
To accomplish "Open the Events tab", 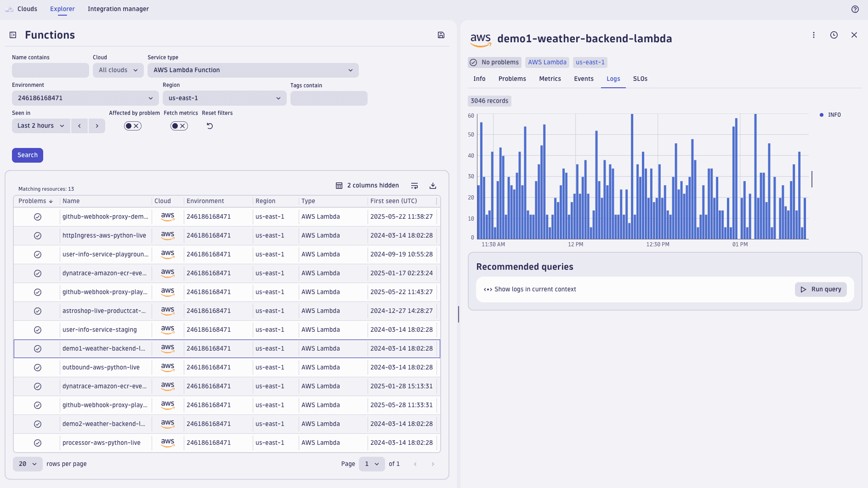I will 584,79.
